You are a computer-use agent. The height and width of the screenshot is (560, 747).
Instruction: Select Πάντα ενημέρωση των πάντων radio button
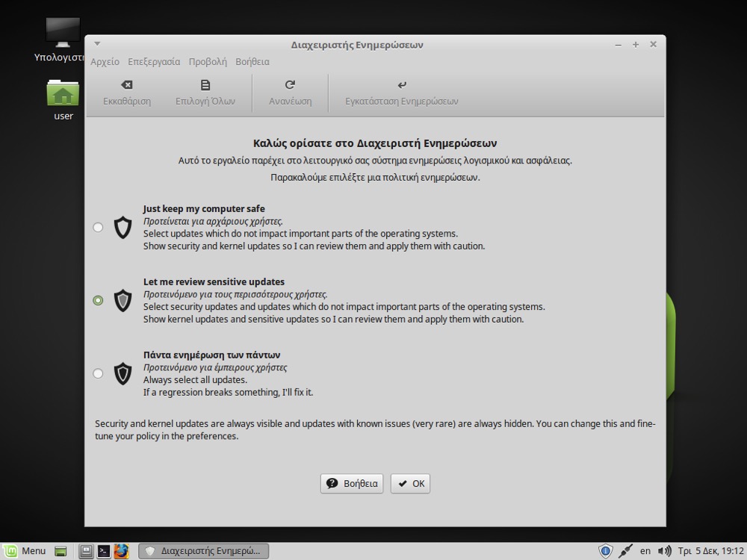point(98,373)
